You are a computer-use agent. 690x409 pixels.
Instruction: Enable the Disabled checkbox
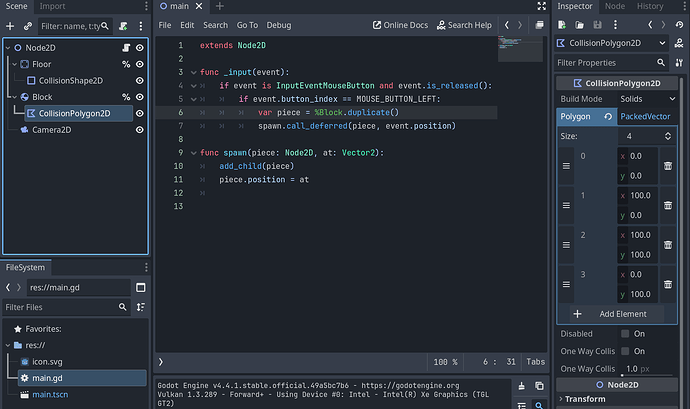pos(625,334)
